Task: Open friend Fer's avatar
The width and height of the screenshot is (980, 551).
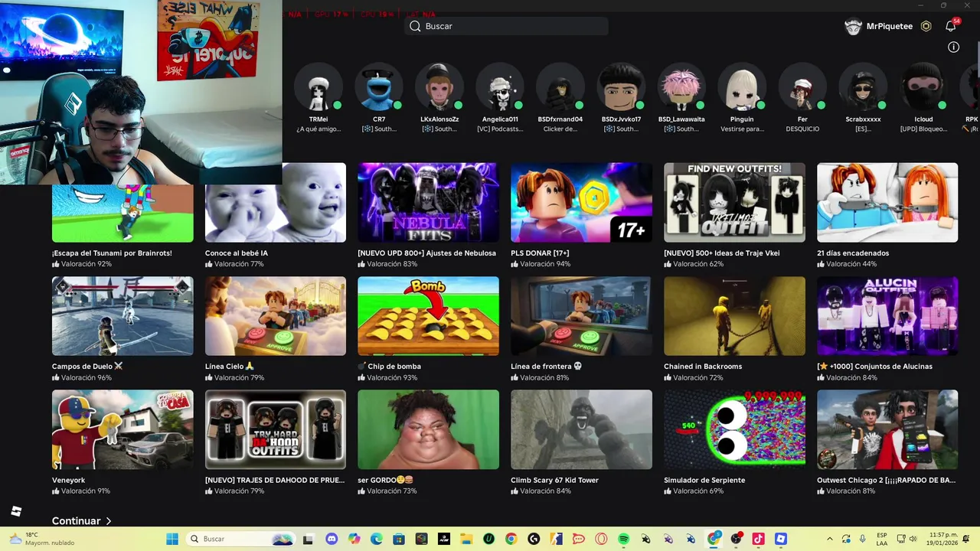Action: pyautogui.click(x=802, y=87)
